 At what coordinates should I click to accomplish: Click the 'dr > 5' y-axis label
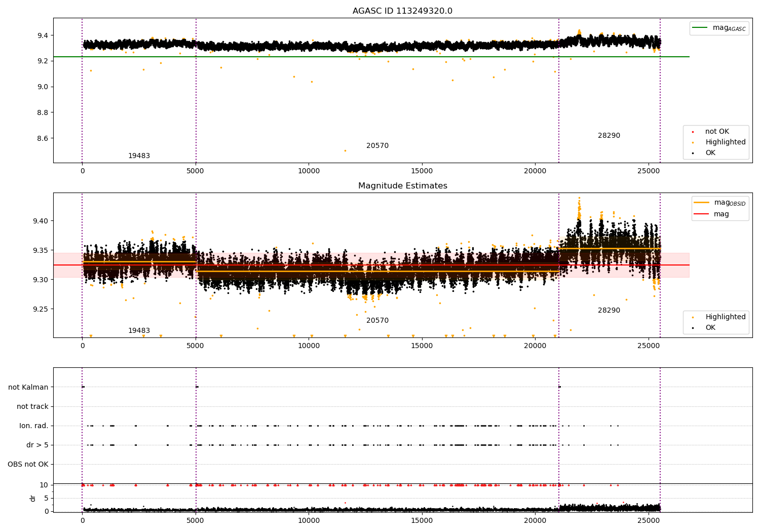point(37,445)
